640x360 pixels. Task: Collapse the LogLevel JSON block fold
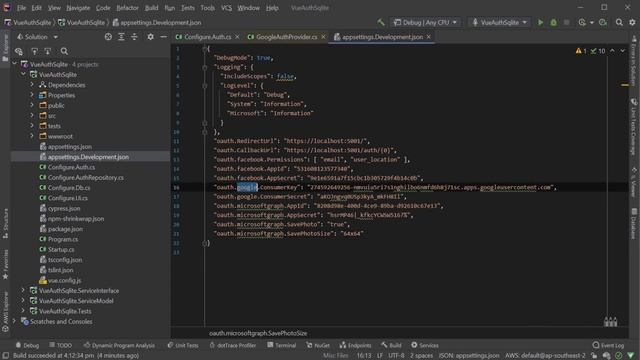pyautogui.click(x=204, y=86)
